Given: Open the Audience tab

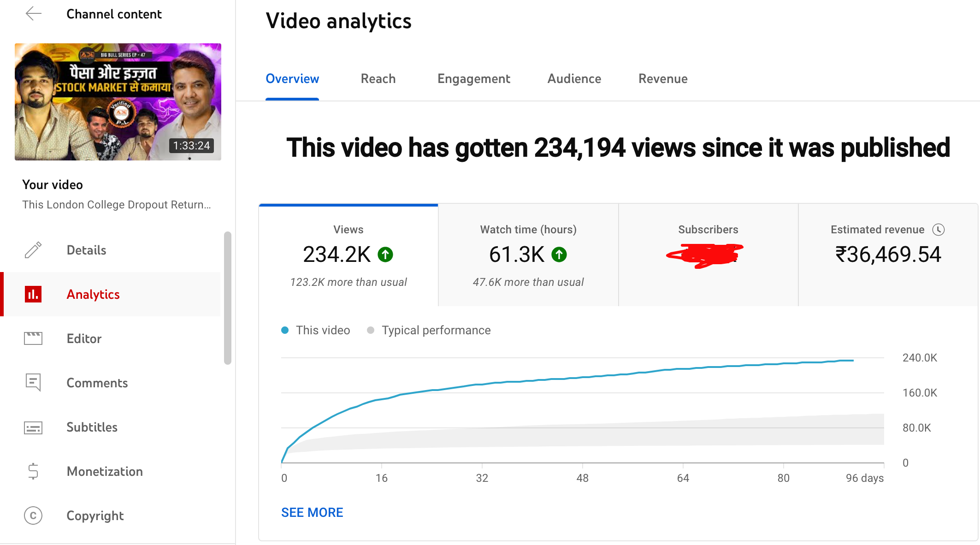Looking at the screenshot, I should [574, 79].
